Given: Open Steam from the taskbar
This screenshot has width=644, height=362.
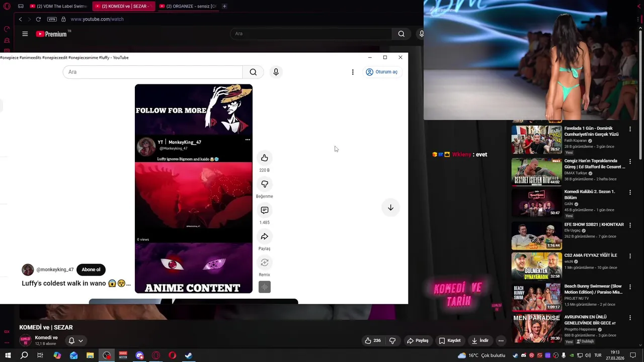Looking at the screenshot, I should (x=189, y=355).
